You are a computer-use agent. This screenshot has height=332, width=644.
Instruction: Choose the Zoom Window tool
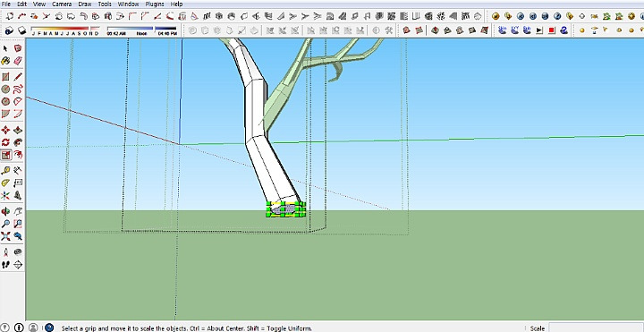(x=18, y=224)
